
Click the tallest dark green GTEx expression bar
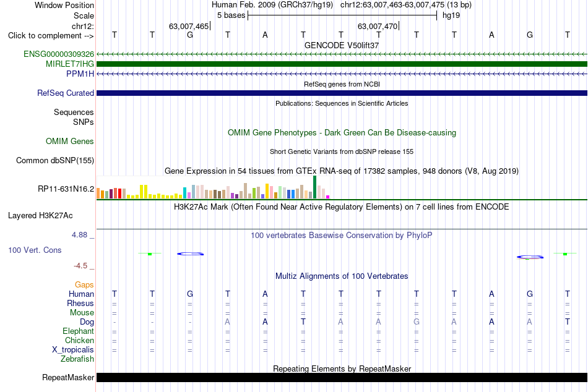[x=314, y=187]
